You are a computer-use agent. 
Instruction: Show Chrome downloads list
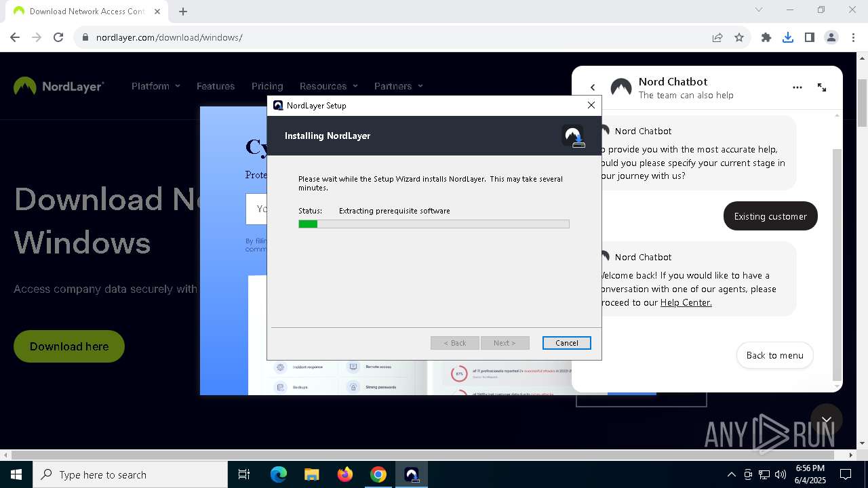pos(788,37)
